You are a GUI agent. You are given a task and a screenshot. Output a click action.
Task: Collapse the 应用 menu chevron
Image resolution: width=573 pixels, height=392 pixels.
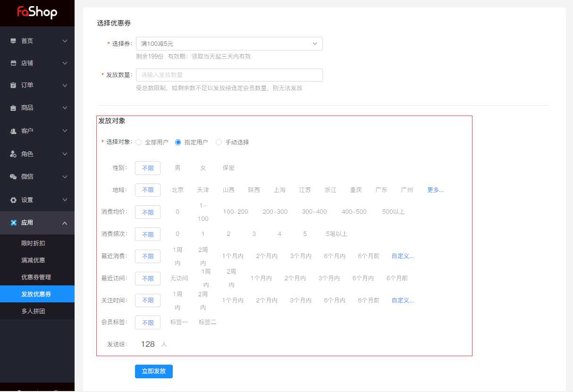click(65, 223)
